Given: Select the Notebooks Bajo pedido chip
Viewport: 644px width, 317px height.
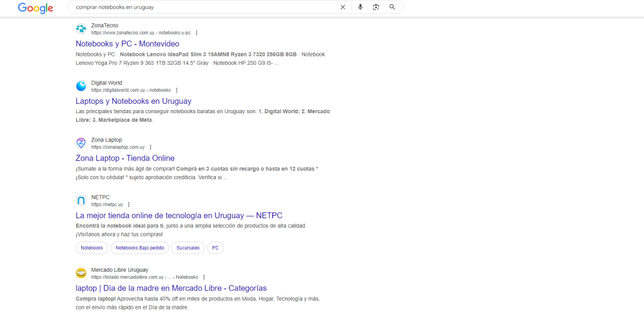Looking at the screenshot, I should pos(140,248).
